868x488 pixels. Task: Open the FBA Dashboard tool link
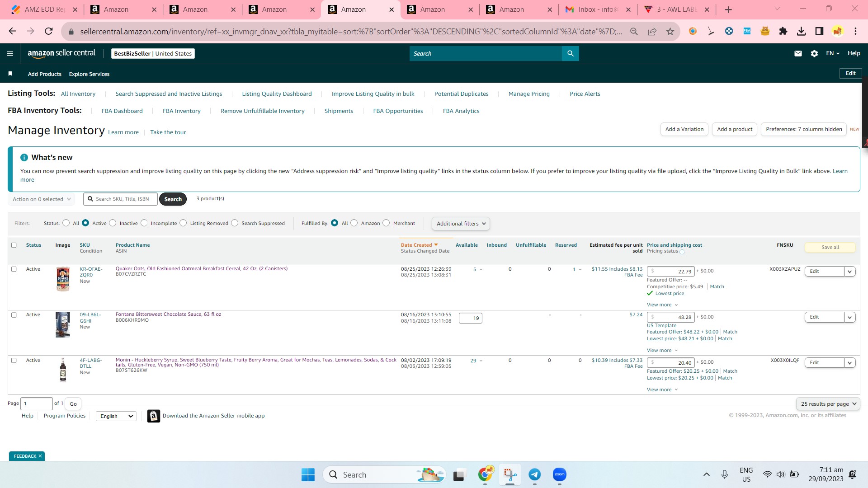click(x=122, y=111)
